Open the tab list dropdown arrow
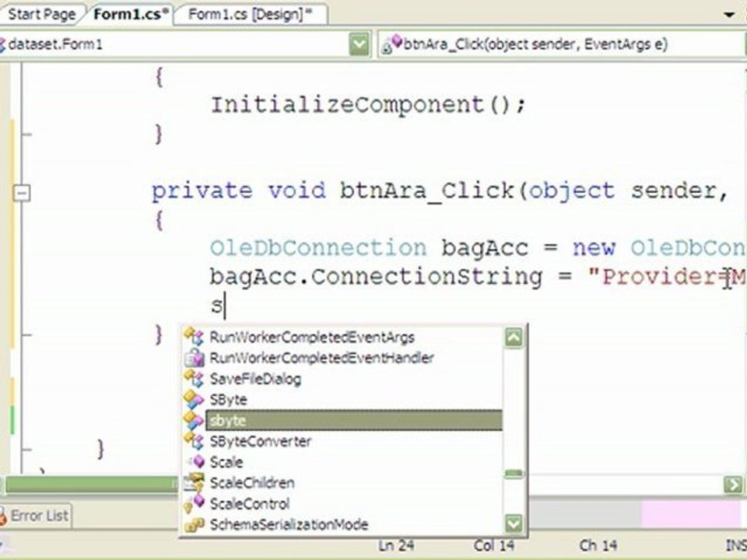Screen dimensions: 747x560 click(x=729, y=15)
